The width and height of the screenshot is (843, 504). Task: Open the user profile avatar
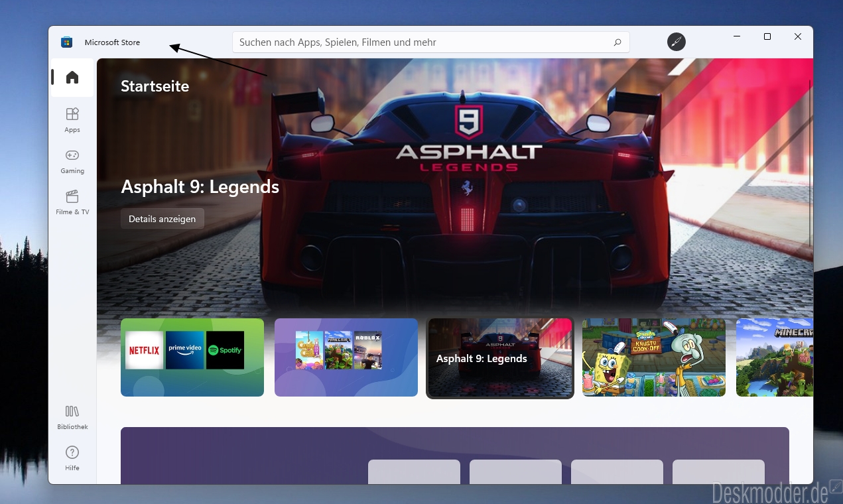677,42
